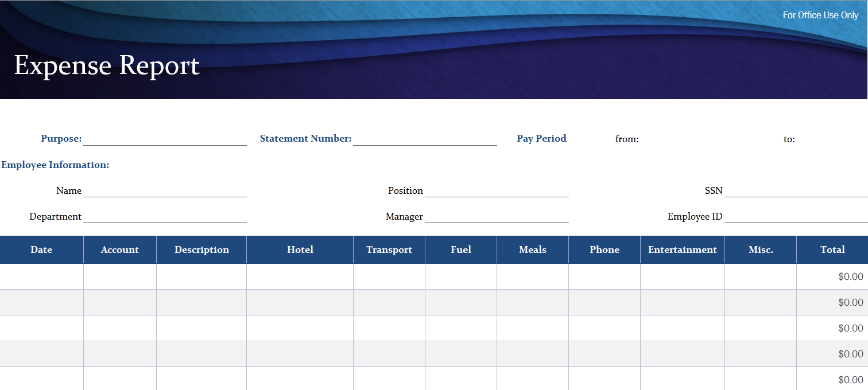
Task: Select the Date column header
Action: point(41,249)
